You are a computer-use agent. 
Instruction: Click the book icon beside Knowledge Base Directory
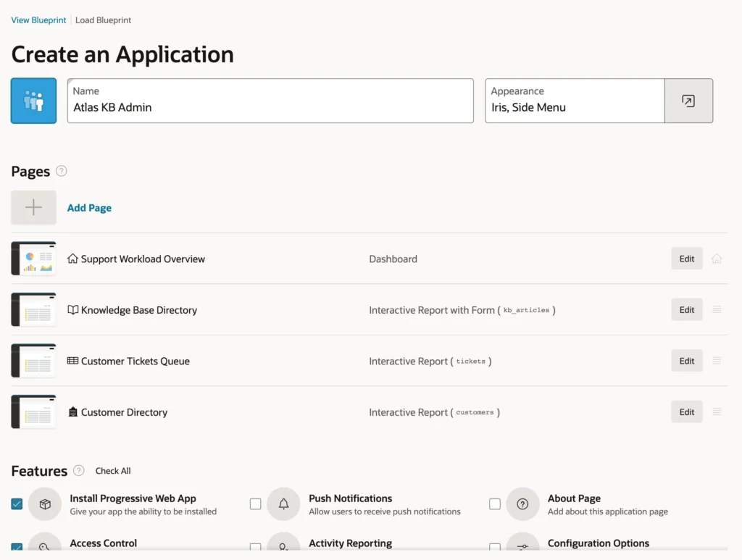72,310
